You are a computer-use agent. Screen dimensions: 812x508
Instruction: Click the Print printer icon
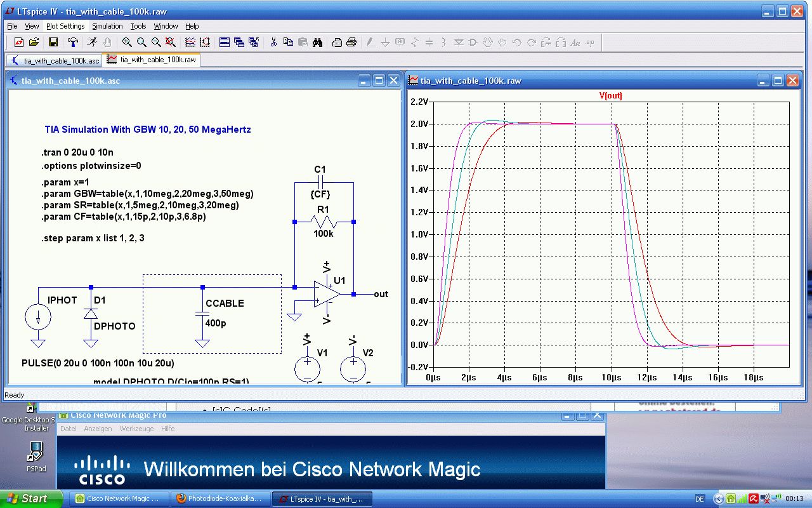pyautogui.click(x=351, y=43)
